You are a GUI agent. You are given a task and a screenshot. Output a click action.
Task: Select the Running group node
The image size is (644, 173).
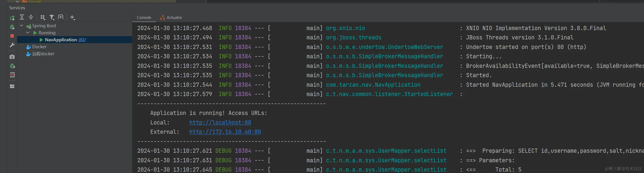[x=47, y=33]
